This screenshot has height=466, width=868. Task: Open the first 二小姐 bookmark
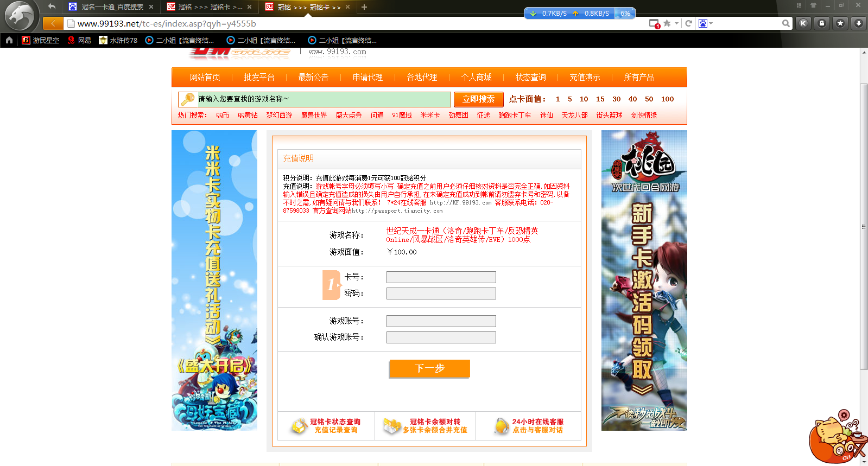click(x=180, y=40)
